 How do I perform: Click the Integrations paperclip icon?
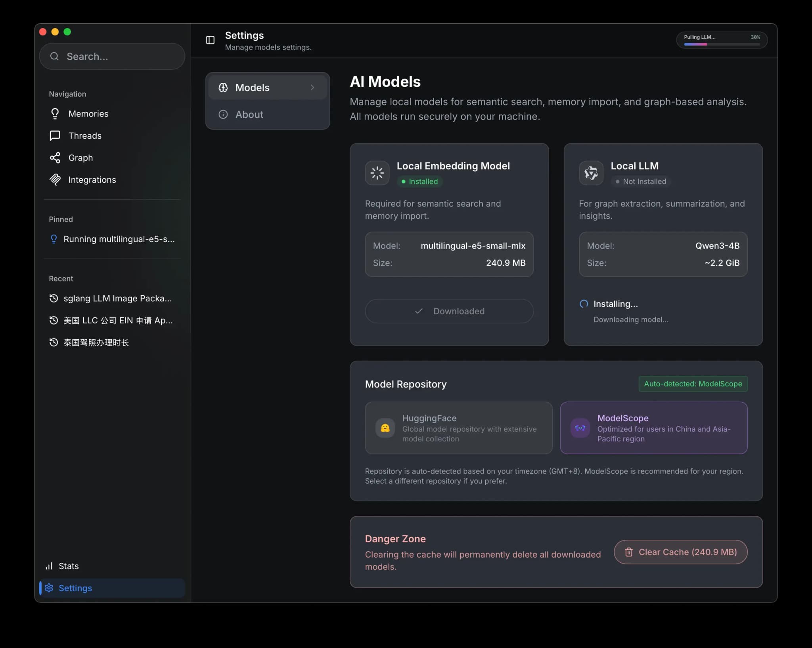(55, 180)
